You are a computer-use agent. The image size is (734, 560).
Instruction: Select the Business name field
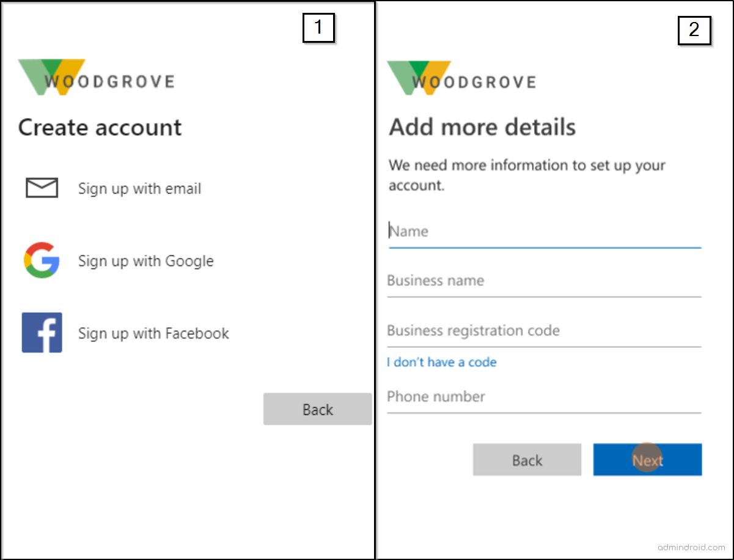click(x=544, y=281)
